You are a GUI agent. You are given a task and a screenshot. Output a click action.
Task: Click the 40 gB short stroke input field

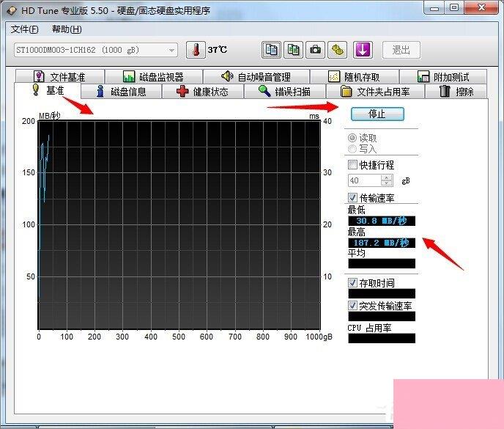tap(364, 180)
